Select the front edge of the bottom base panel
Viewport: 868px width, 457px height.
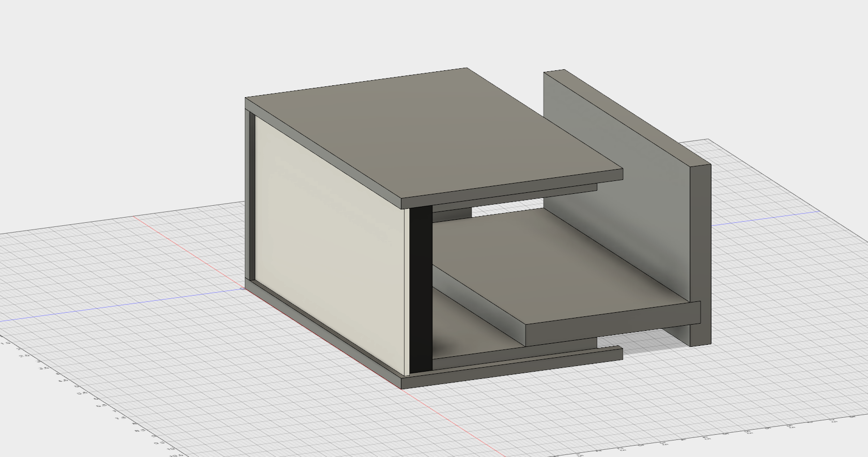point(512,368)
